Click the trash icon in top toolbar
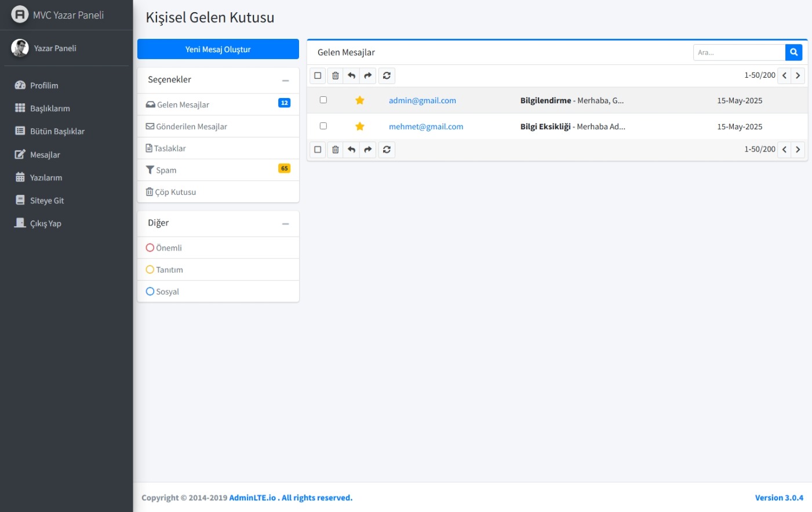The height and width of the screenshot is (512, 812). click(x=335, y=76)
